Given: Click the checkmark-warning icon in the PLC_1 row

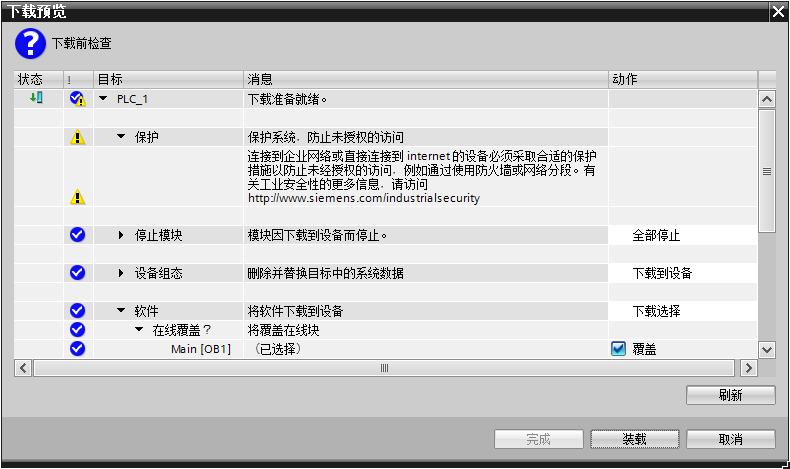Looking at the screenshot, I should point(77,99).
